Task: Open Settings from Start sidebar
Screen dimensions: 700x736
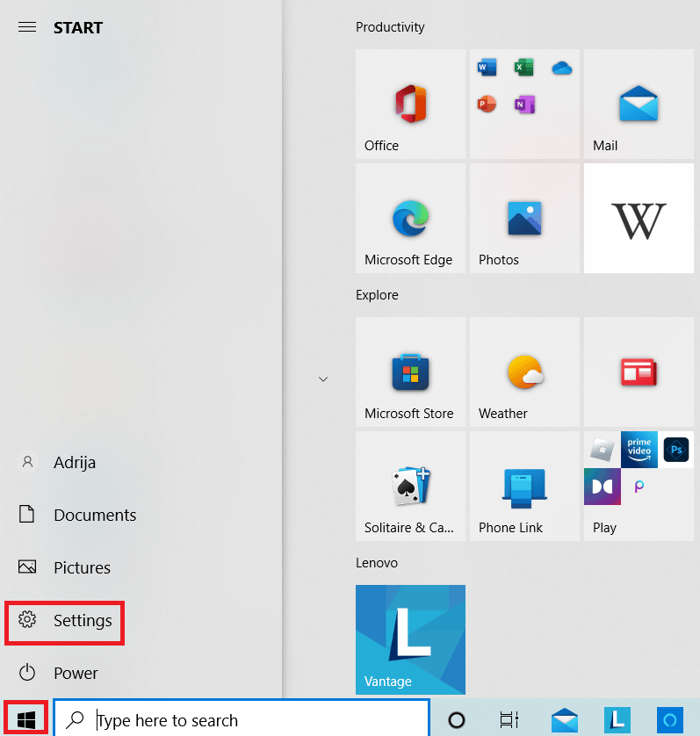Action: click(x=65, y=621)
